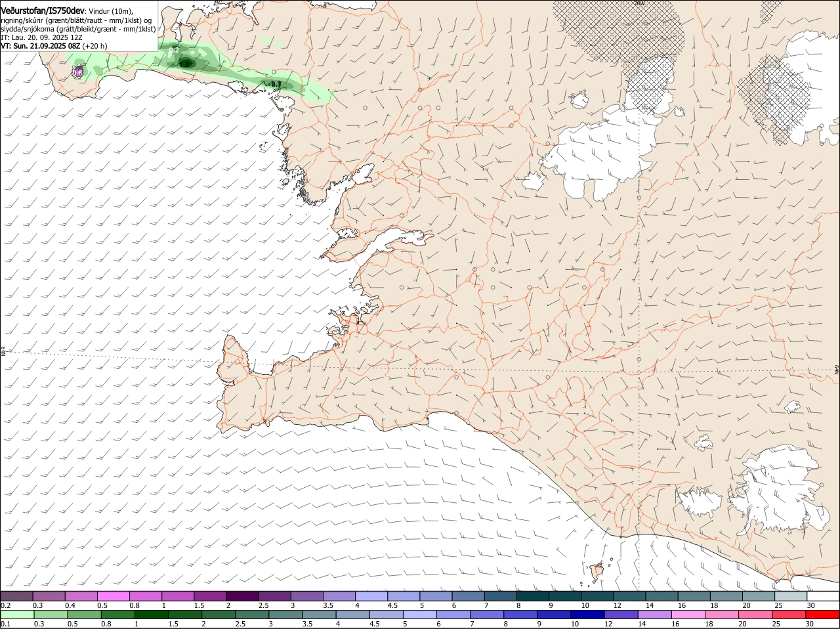Click the 'IT: Lau. 20. 09. 2025 12Z' line
This screenshot has width=840, height=629.
(x=41, y=37)
